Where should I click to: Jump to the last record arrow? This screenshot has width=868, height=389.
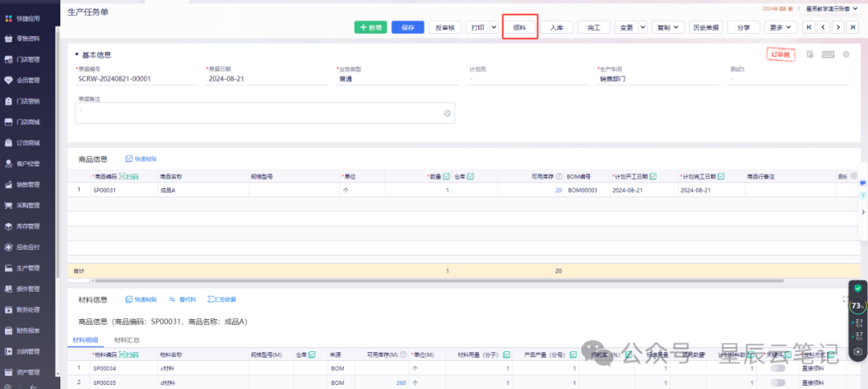pos(853,27)
